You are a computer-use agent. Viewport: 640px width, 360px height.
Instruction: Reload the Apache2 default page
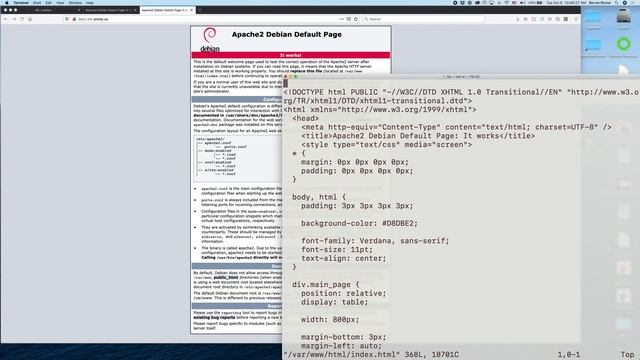(22, 19)
